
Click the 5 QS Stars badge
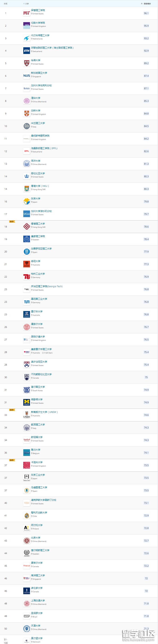[47, 353]
